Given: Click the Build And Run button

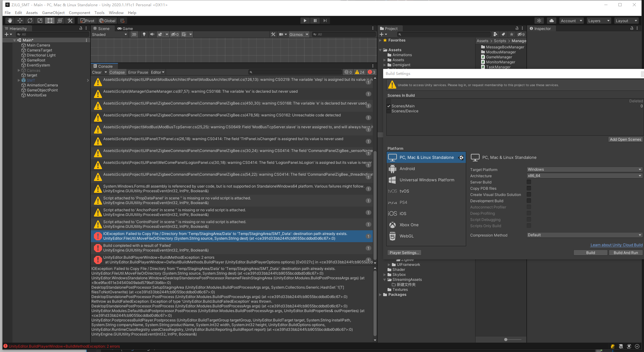Looking at the screenshot, I should coord(626,252).
